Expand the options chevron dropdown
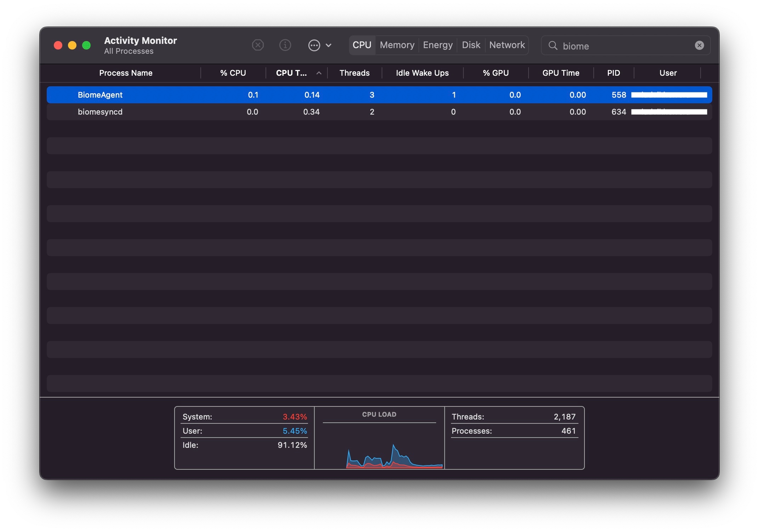759x532 pixels. pyautogui.click(x=329, y=45)
